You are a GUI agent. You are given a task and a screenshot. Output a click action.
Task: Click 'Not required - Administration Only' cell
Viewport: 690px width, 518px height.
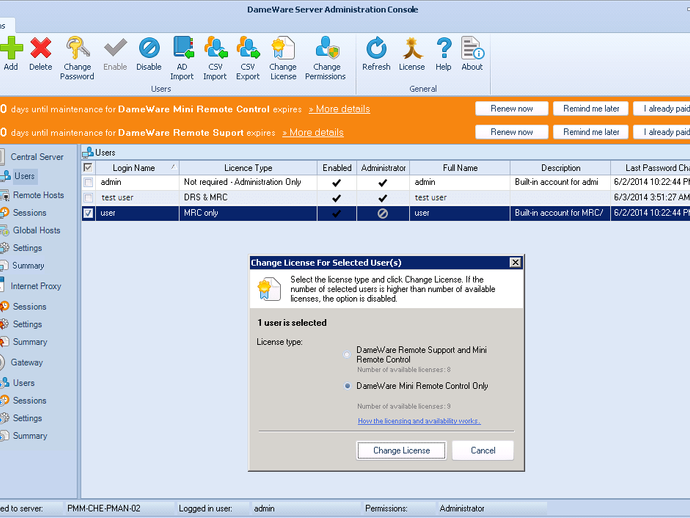(248, 182)
